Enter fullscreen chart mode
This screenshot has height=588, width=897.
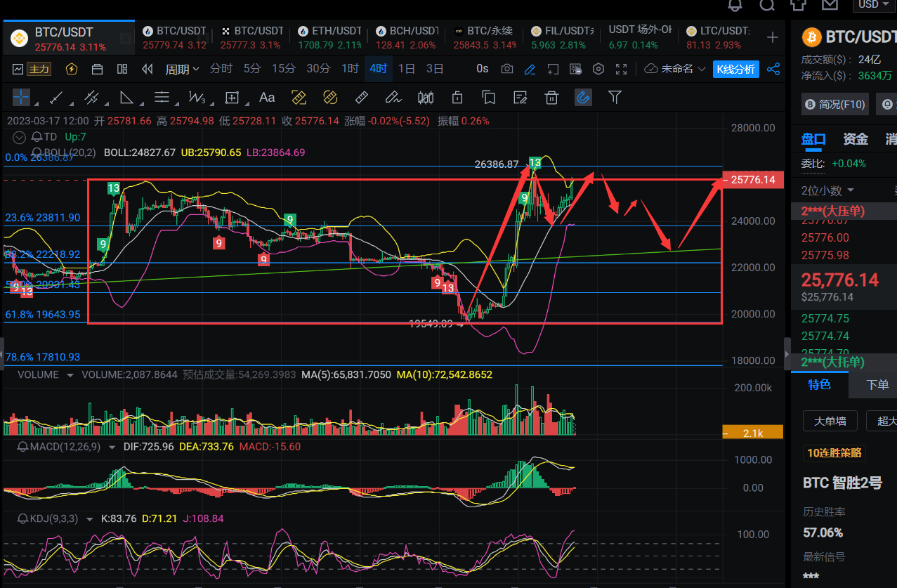(x=621, y=69)
